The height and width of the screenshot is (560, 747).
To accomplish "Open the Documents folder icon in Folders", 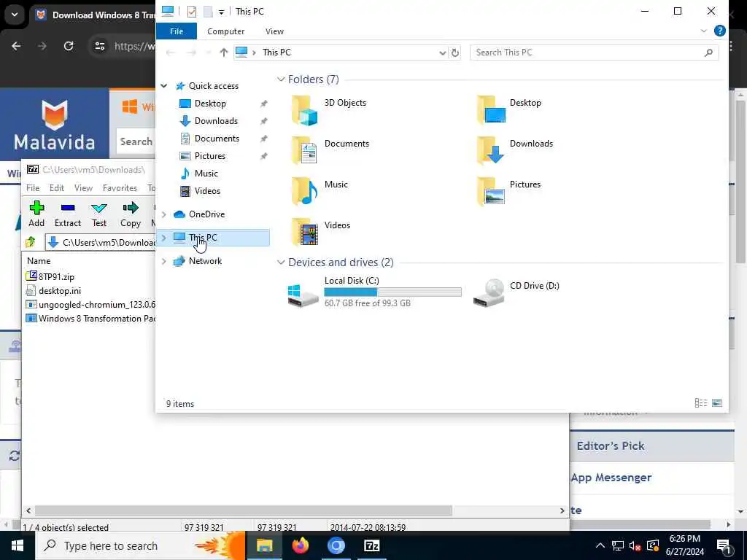I will (330, 150).
